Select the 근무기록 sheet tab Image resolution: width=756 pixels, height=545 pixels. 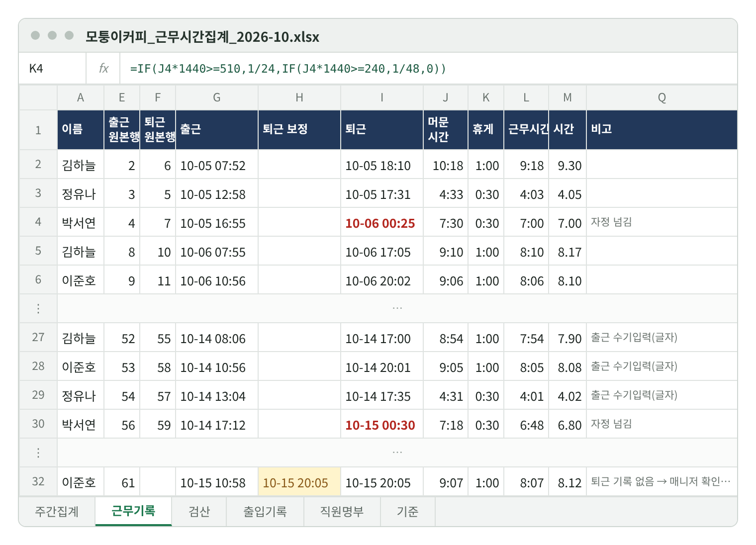tap(133, 511)
